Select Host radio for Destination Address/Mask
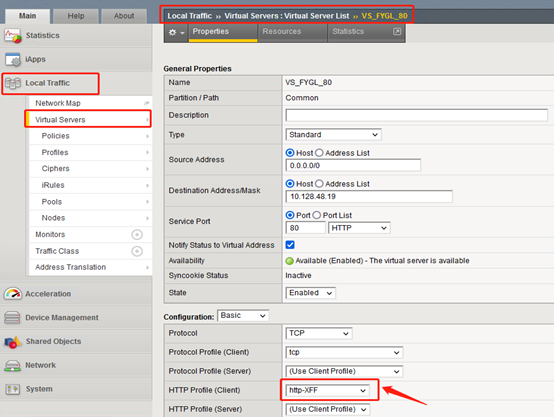The image size is (554, 417). (290, 184)
